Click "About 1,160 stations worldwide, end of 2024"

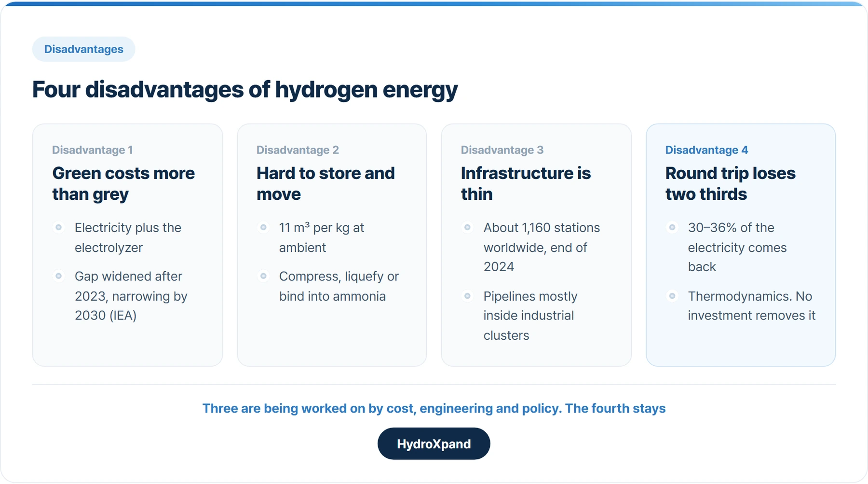[542, 247]
